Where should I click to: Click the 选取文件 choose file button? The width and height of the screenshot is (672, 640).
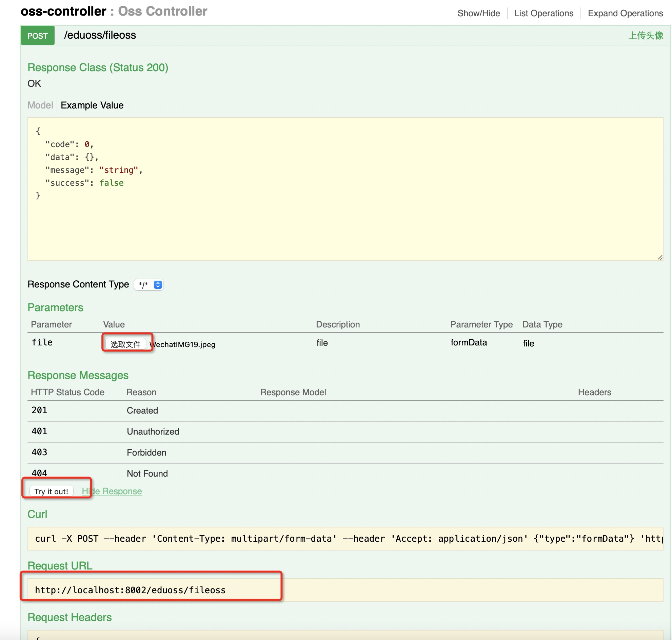tap(125, 344)
